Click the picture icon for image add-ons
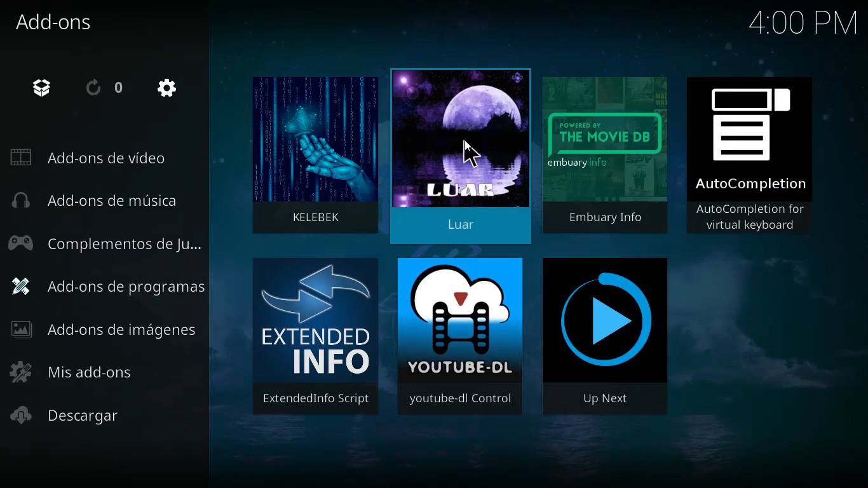The image size is (868, 488). pos(21,329)
